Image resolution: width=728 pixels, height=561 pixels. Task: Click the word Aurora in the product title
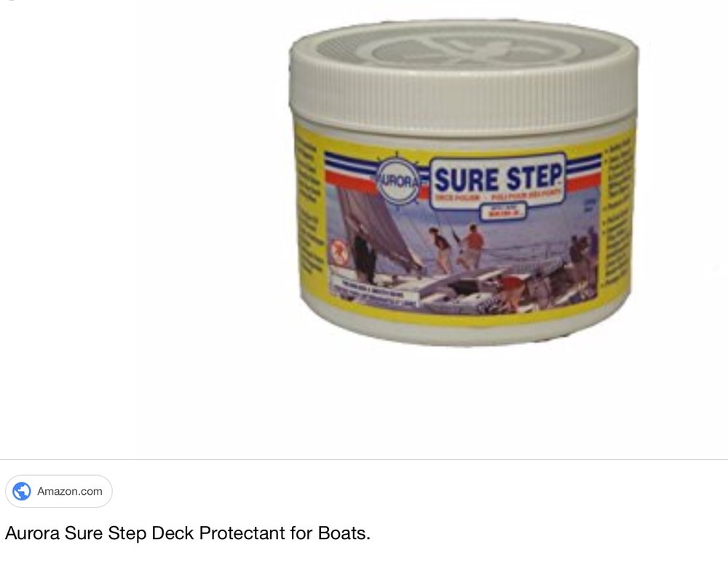click(x=32, y=533)
